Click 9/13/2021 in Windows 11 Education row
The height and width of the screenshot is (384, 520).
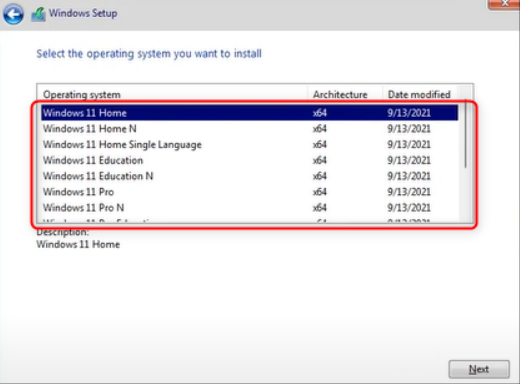(x=409, y=160)
